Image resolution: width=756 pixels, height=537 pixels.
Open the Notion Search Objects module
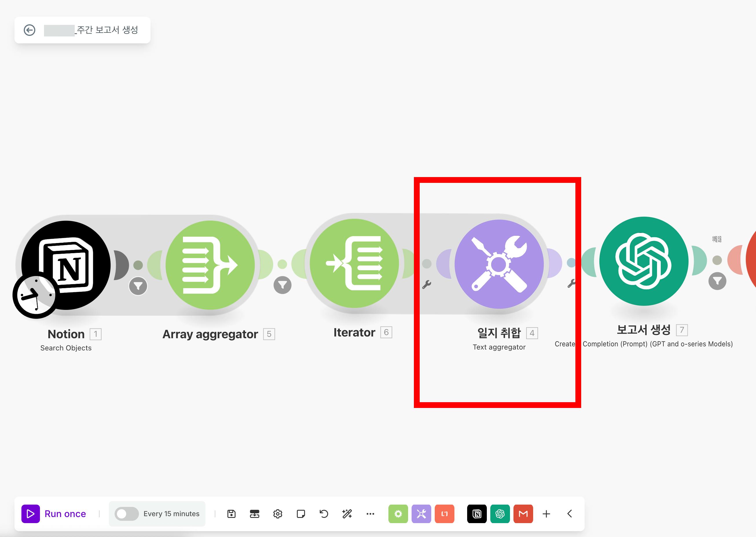(66, 265)
